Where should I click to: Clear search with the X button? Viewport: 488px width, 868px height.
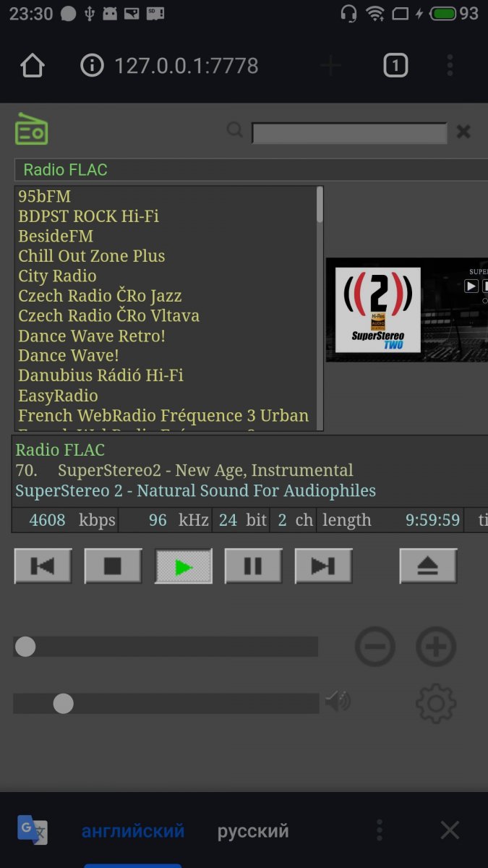(x=463, y=132)
